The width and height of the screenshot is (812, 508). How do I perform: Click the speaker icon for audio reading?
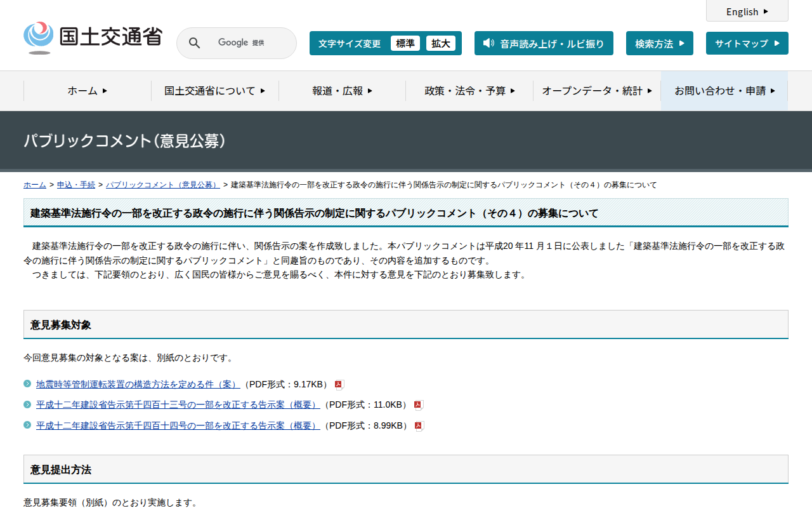click(488, 43)
